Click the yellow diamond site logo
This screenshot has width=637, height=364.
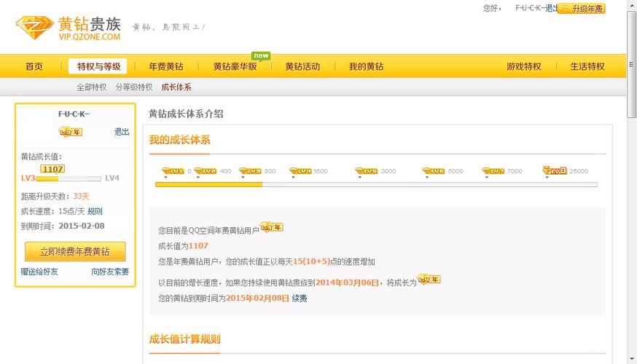pyautogui.click(x=34, y=27)
